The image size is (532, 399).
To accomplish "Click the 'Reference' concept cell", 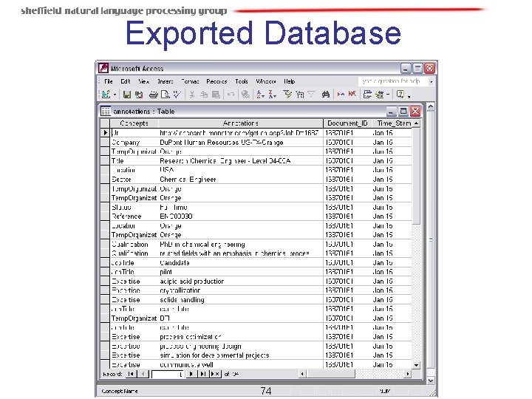I will (134, 216).
